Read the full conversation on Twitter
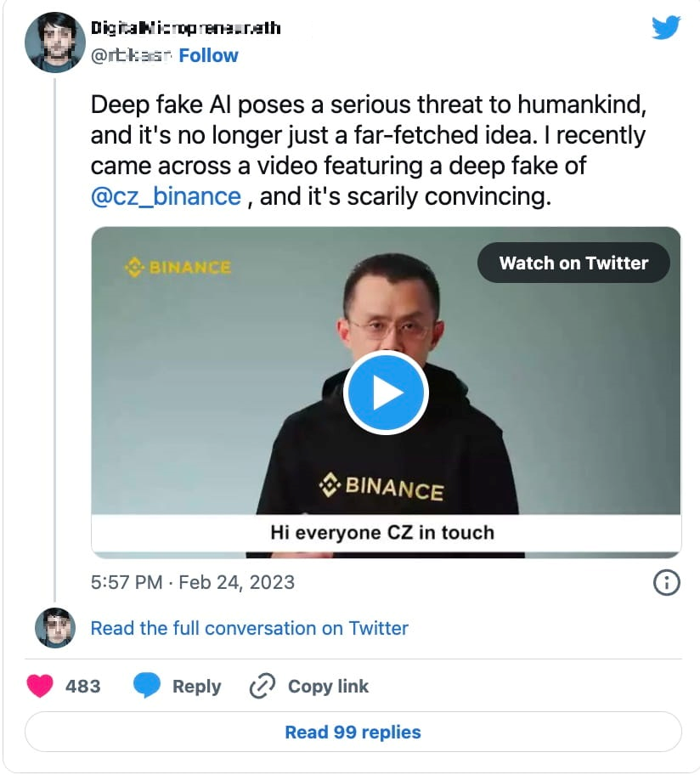The width and height of the screenshot is (700, 775). click(x=249, y=628)
